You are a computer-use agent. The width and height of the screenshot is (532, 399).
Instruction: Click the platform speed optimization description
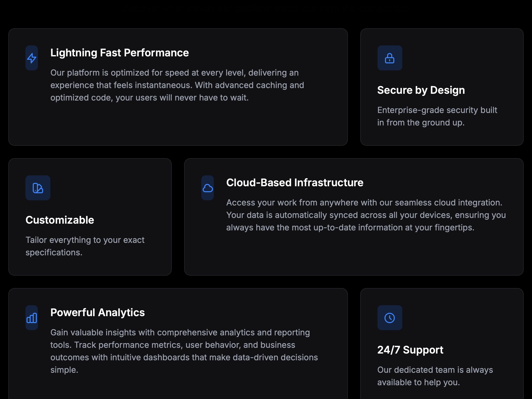(177, 85)
